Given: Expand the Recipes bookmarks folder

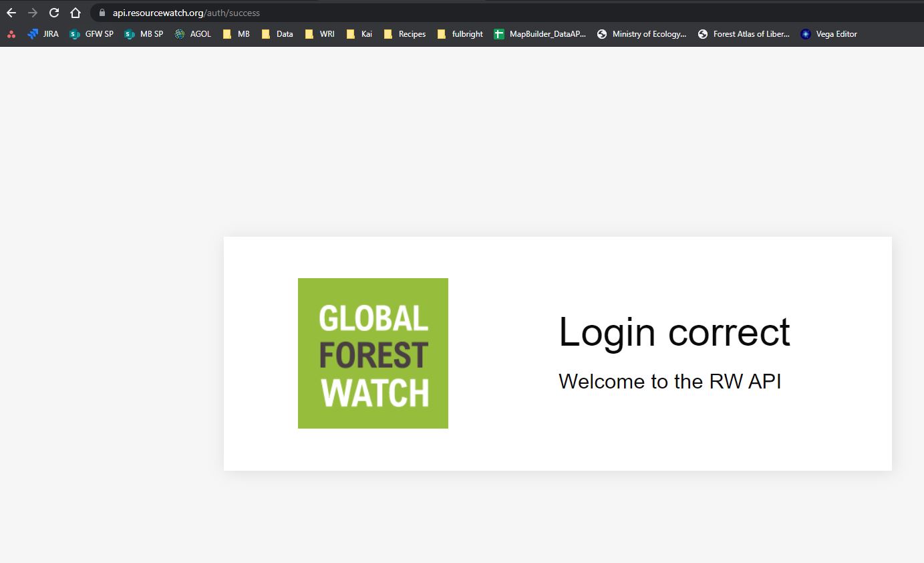Looking at the screenshot, I should (x=405, y=34).
